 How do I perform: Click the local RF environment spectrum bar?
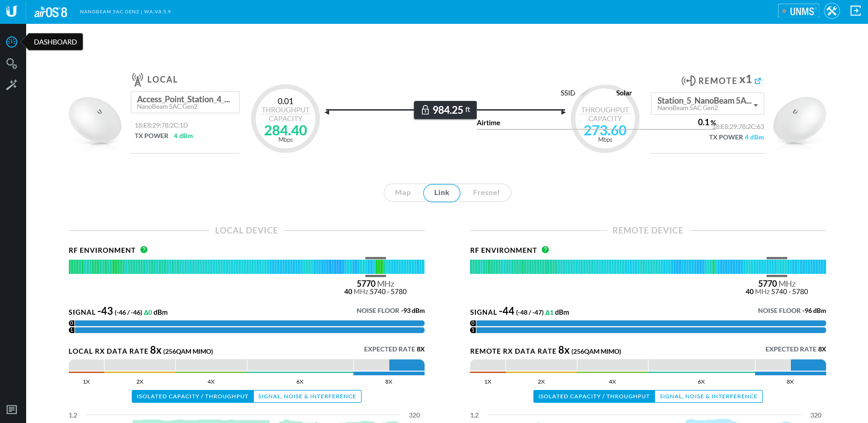click(x=246, y=267)
